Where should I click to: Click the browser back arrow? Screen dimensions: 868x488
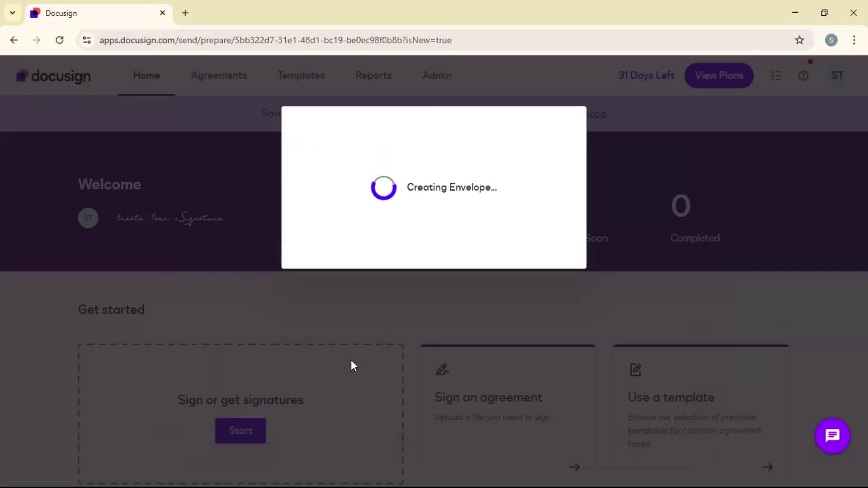pos(14,40)
